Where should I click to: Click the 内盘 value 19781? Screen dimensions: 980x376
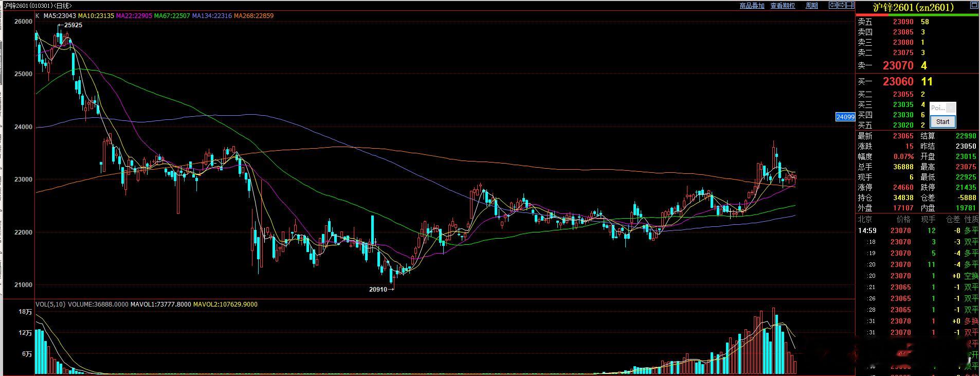pos(966,208)
